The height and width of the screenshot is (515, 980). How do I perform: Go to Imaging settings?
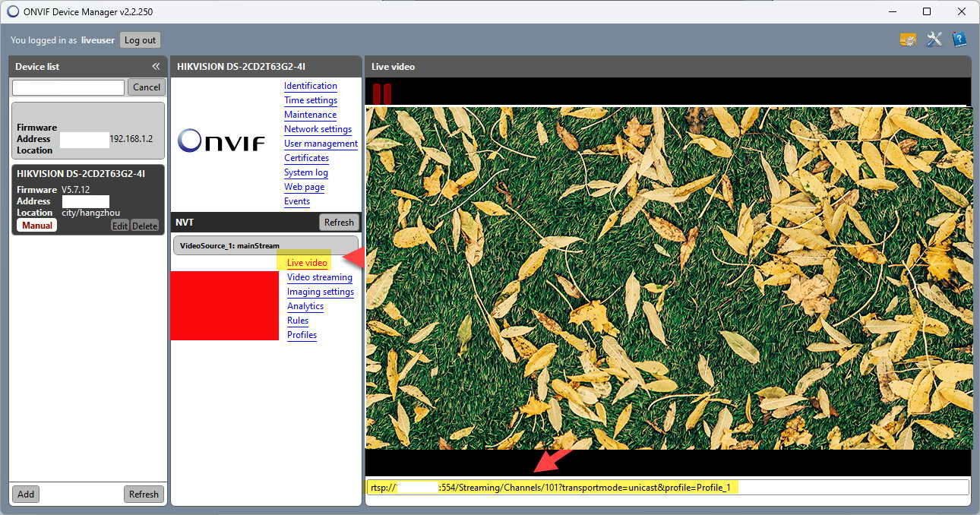click(x=320, y=292)
